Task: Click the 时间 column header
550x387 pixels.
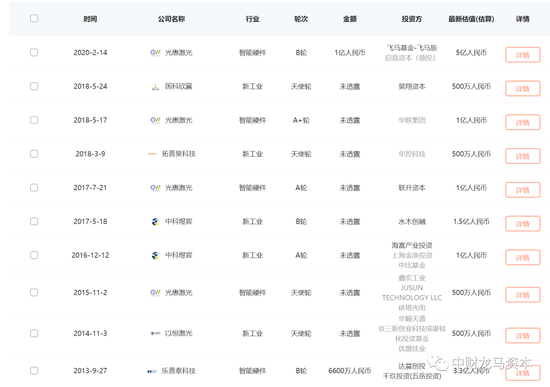Action: coord(90,19)
